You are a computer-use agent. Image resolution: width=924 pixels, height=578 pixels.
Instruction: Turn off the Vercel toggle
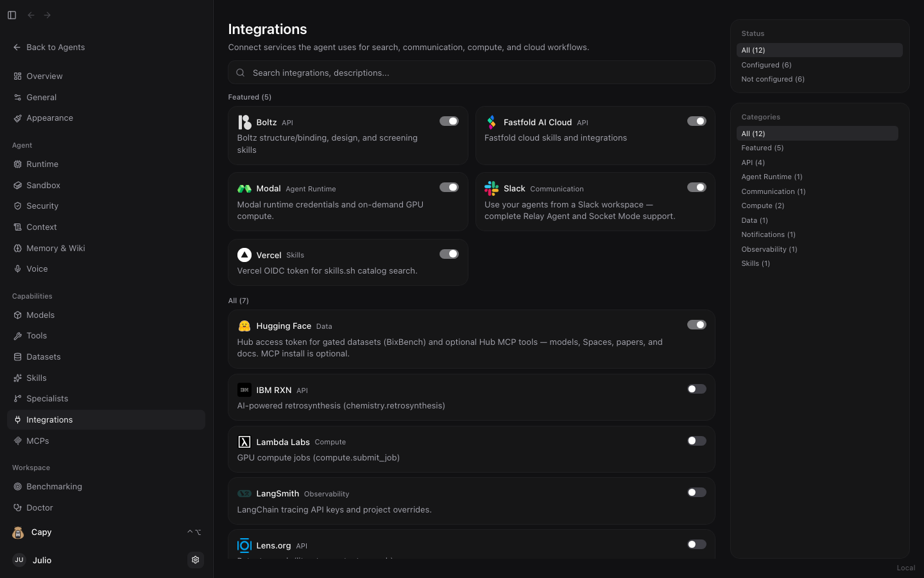[449, 254]
